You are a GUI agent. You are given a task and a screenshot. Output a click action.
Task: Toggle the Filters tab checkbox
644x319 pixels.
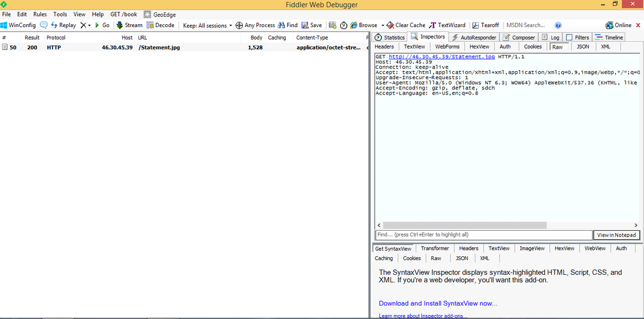[x=569, y=37]
